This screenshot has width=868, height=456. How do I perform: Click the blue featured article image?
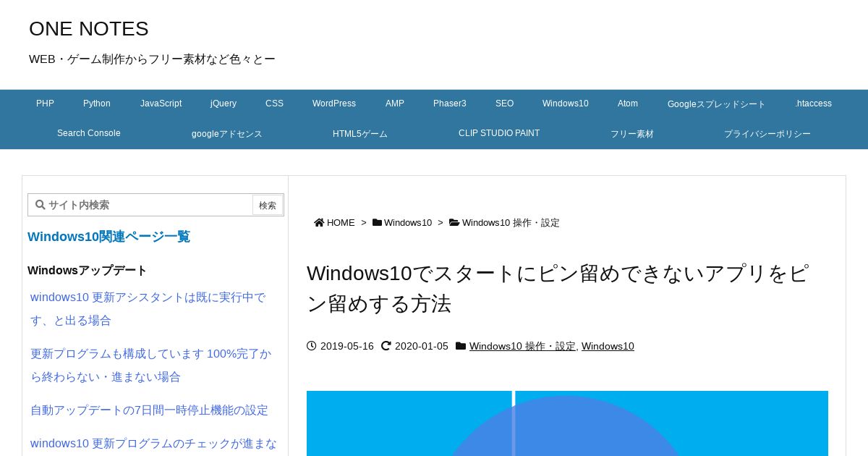(567, 423)
